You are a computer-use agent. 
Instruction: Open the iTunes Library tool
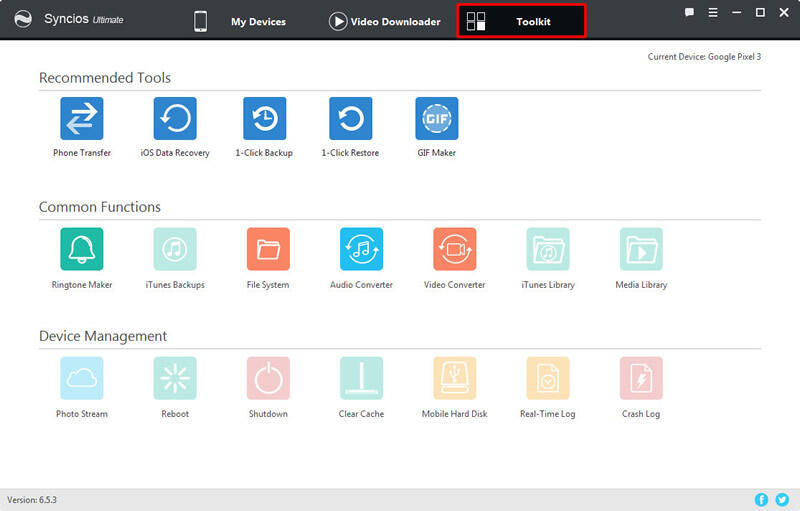[548, 249]
